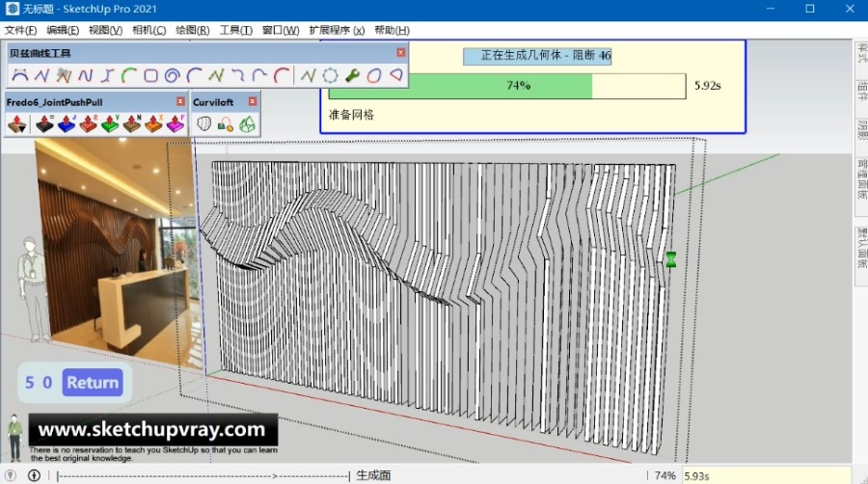Select the spiral curve tool

173,75
